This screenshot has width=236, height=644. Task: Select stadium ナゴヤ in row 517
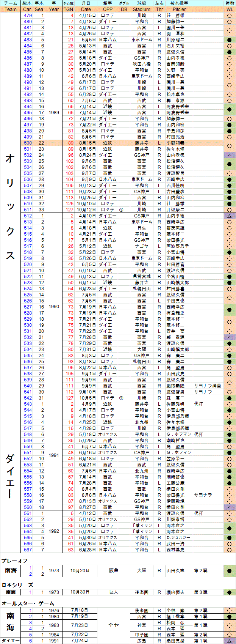point(142,246)
